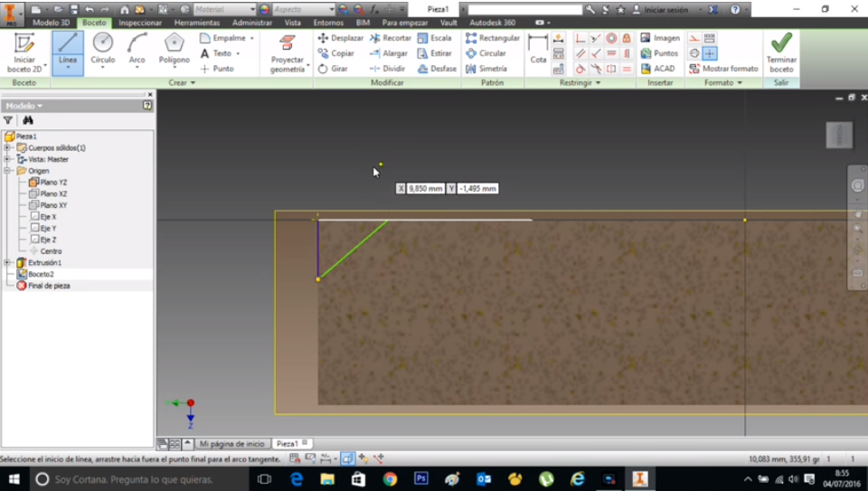
Task: Toggle the construction line format button
Action: [x=693, y=38]
